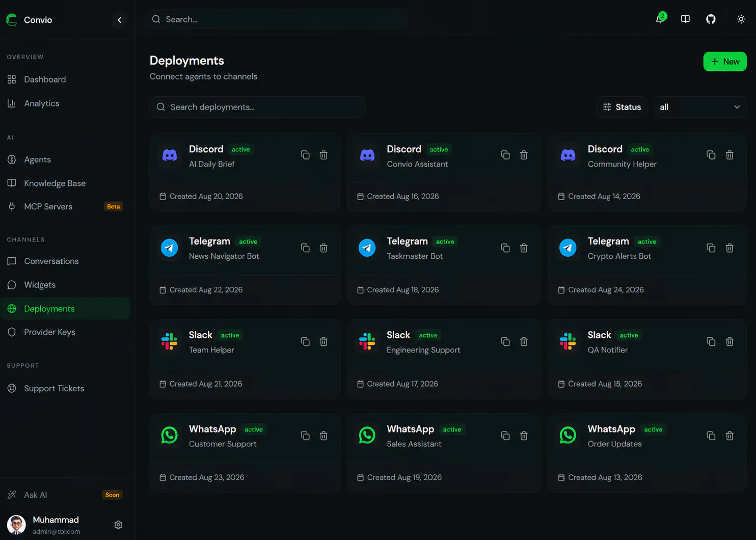Open the GitHub repository icon
This screenshot has height=540, width=756.
click(x=711, y=19)
